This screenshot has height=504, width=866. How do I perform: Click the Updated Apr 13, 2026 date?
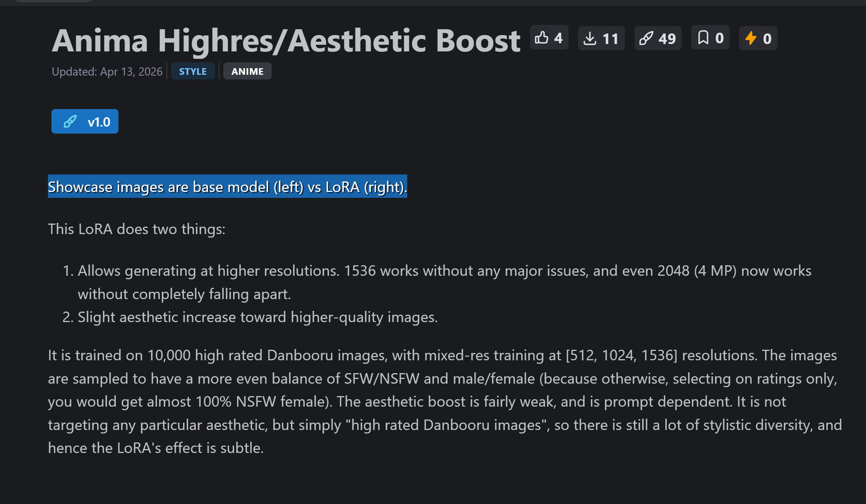[x=107, y=72]
